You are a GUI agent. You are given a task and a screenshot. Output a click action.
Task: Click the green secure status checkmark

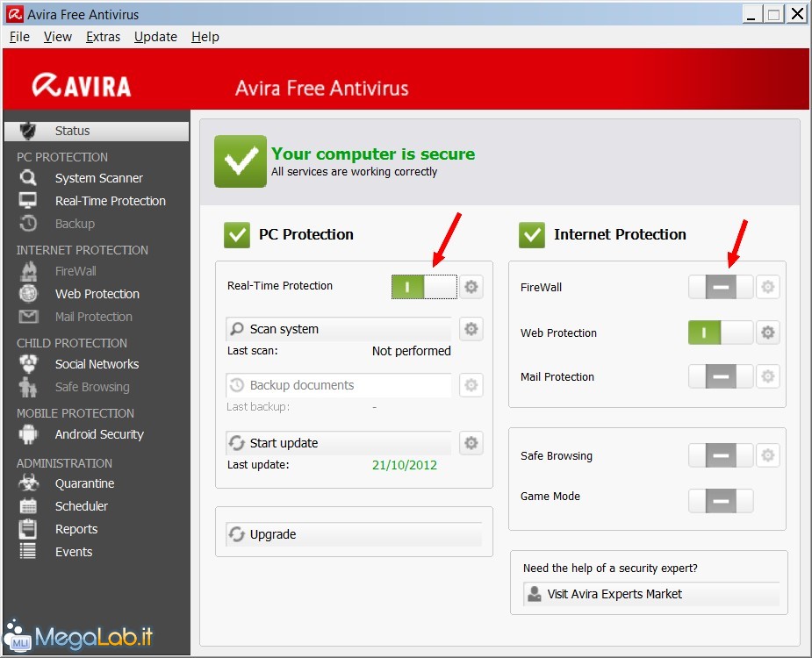coord(241,161)
